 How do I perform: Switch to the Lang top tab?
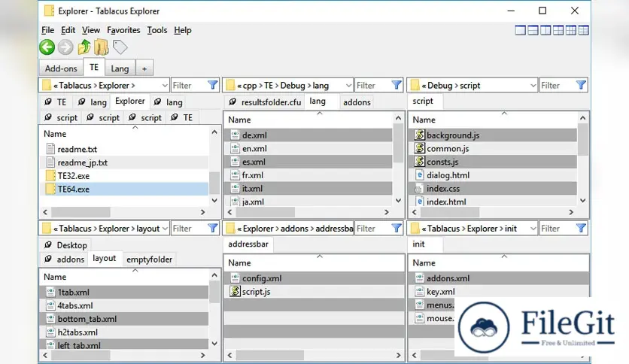[120, 68]
